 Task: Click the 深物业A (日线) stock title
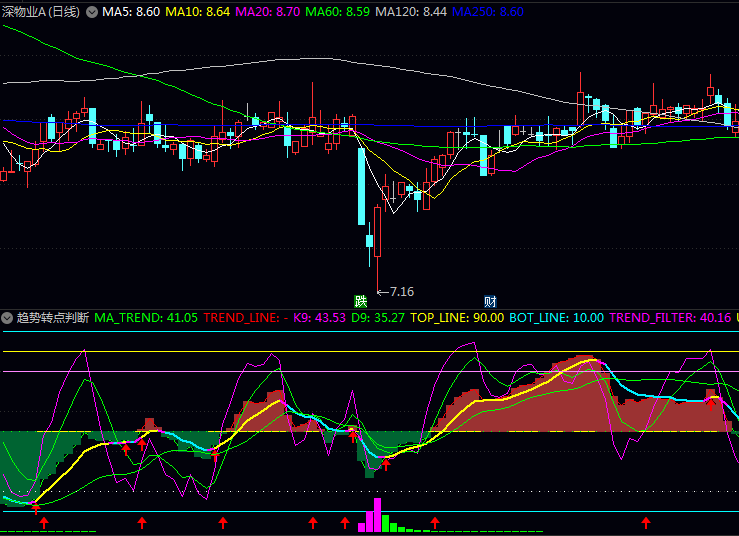coord(40,12)
